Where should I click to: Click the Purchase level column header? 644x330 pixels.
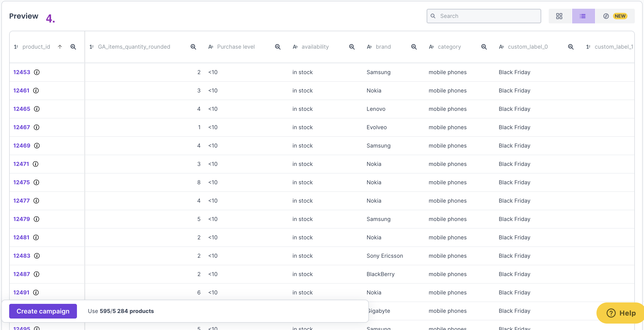(236, 47)
